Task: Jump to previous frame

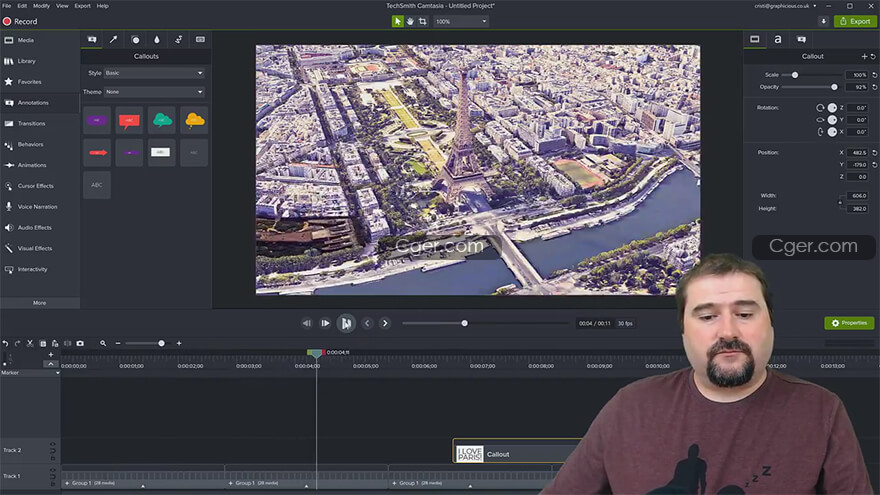Action: [306, 323]
